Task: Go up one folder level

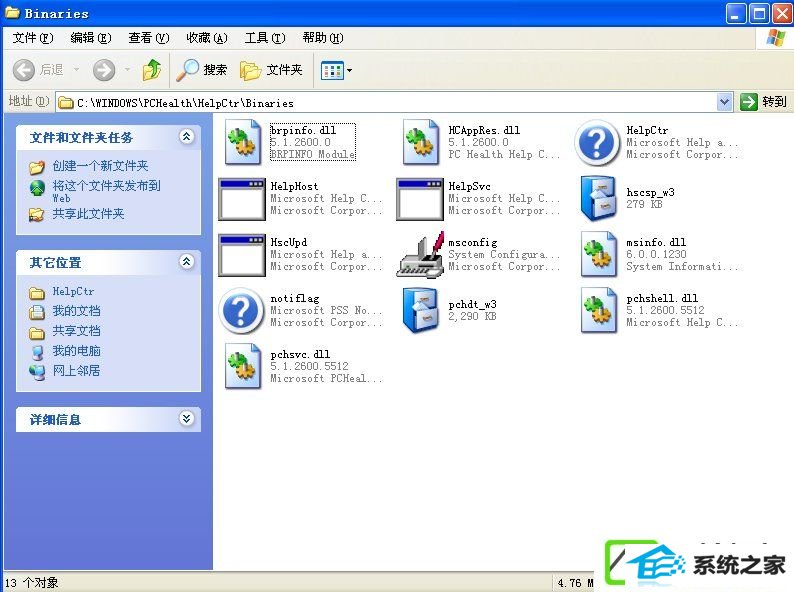Action: pos(151,70)
